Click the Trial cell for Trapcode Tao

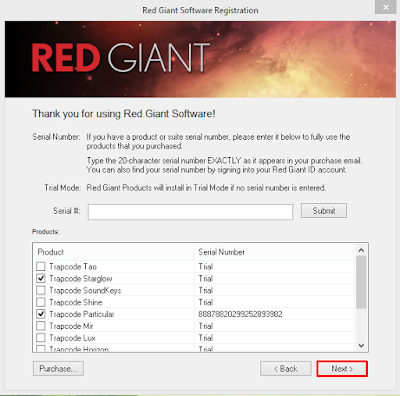point(206,267)
